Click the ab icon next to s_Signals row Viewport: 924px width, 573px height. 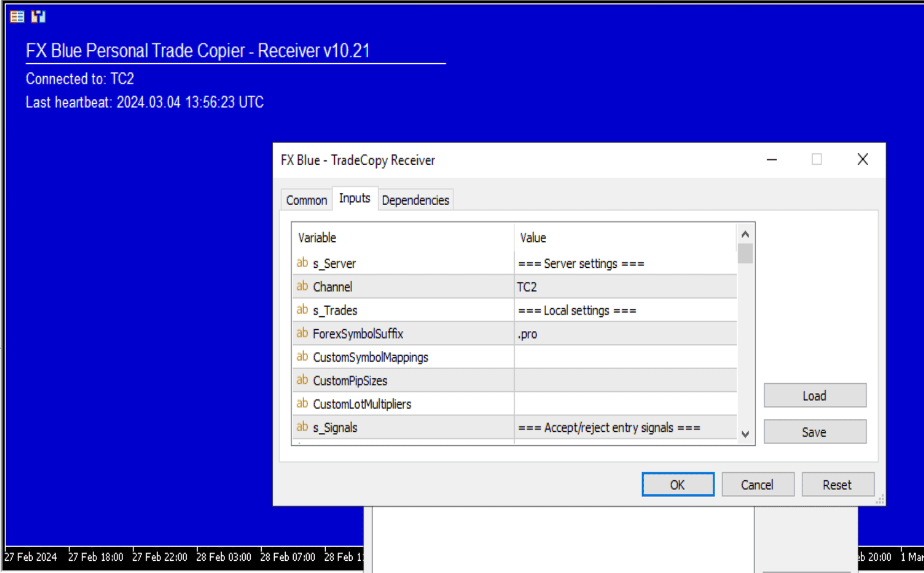click(302, 427)
